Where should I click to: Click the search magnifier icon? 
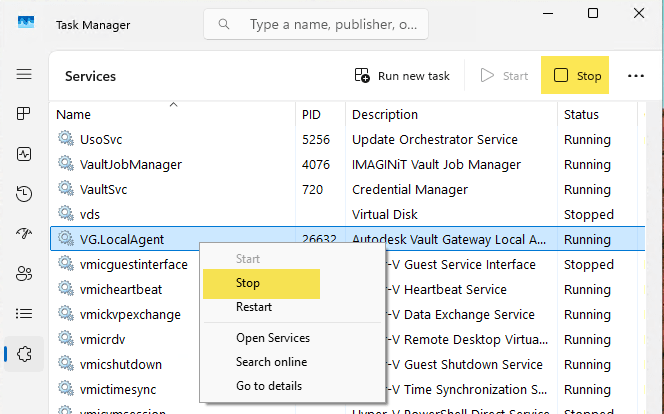pos(224,24)
